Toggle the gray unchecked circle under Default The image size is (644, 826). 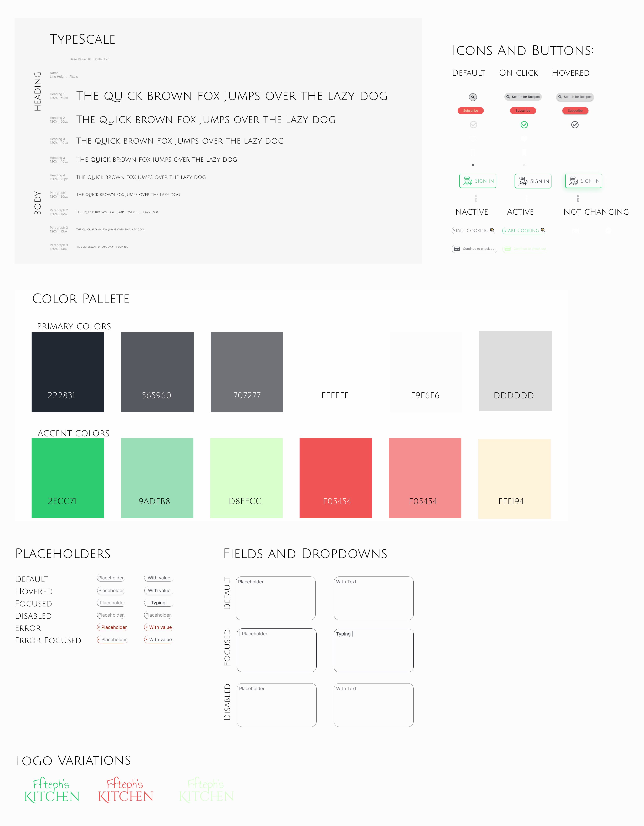point(473,125)
